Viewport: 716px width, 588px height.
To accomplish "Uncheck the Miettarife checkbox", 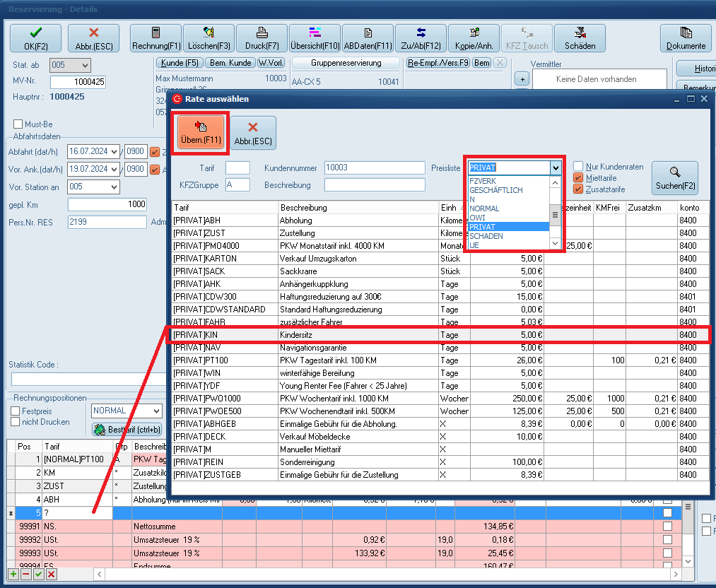I will coord(578,178).
